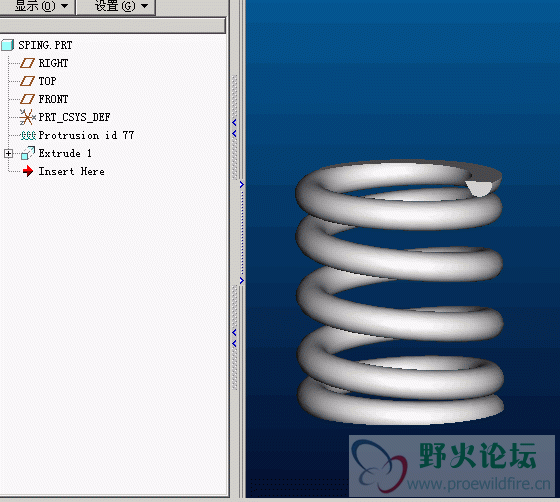Click the helical Protrusion id 77 icon
560x502 pixels.
click(x=28, y=135)
